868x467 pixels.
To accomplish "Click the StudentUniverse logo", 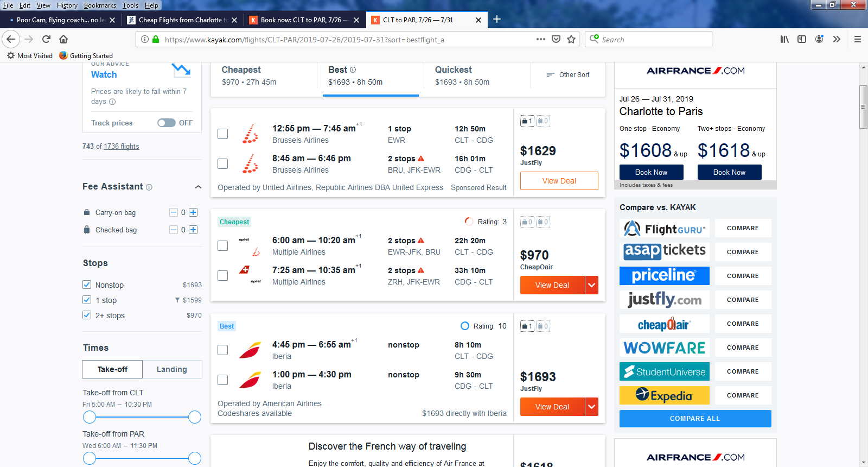I will 665,371.
